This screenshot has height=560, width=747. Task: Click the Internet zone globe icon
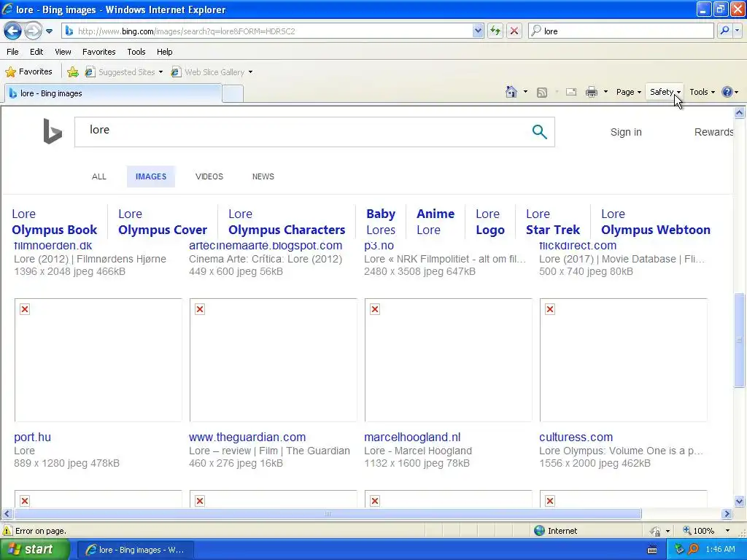click(539, 531)
